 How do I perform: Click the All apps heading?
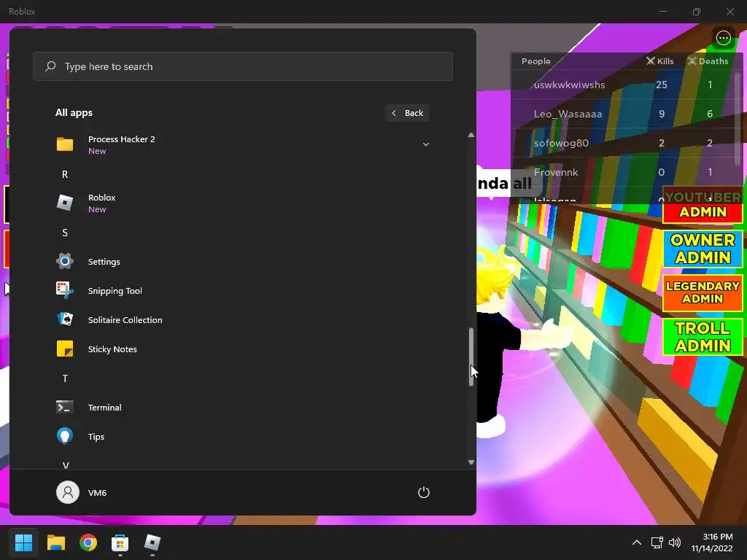[x=74, y=113]
